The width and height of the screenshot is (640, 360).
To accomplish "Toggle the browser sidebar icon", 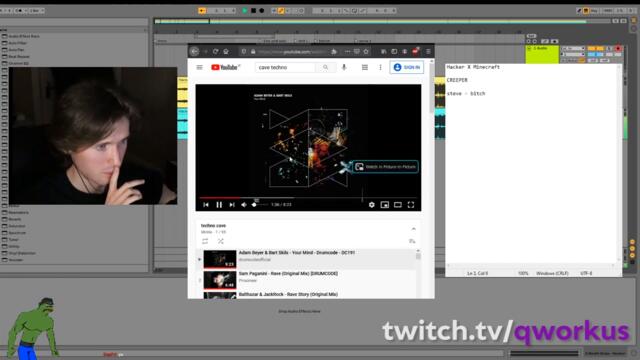I will coord(394,51).
